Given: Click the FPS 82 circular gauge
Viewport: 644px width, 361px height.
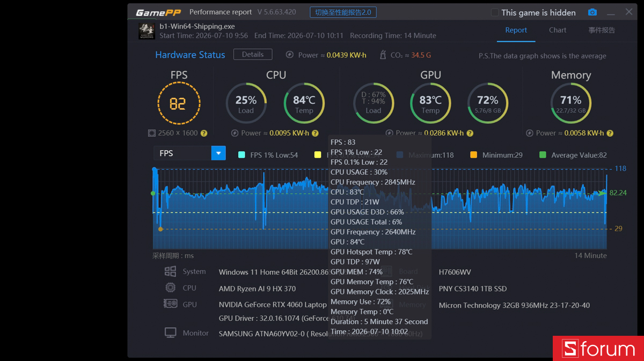Looking at the screenshot, I should (179, 103).
